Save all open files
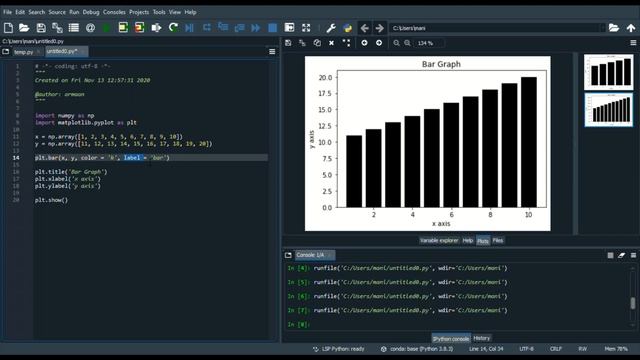This screenshot has height=360, width=640. (x=57, y=28)
